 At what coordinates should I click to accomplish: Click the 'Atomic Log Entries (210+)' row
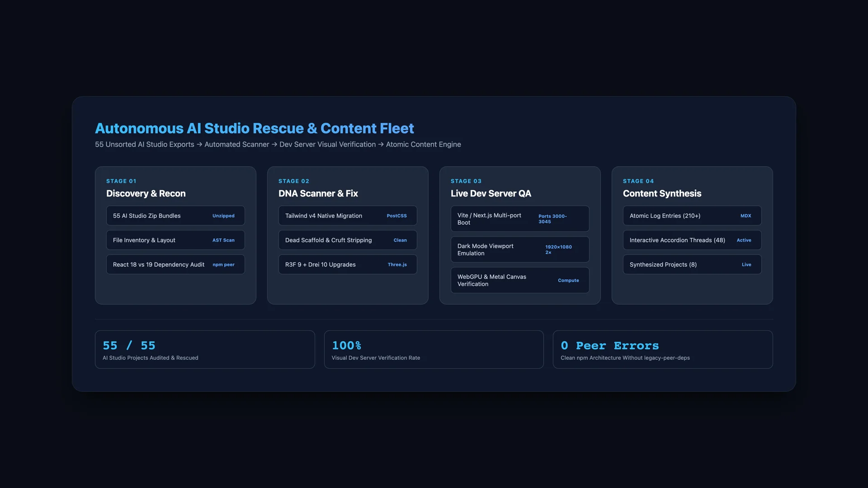click(x=692, y=216)
